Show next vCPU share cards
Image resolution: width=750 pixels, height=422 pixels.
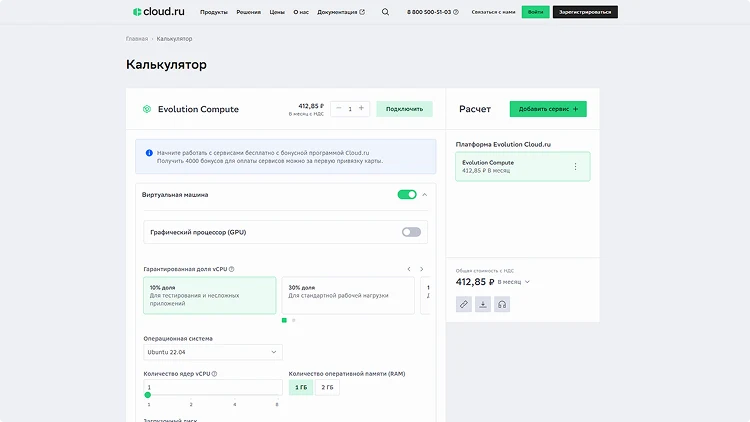click(x=421, y=269)
